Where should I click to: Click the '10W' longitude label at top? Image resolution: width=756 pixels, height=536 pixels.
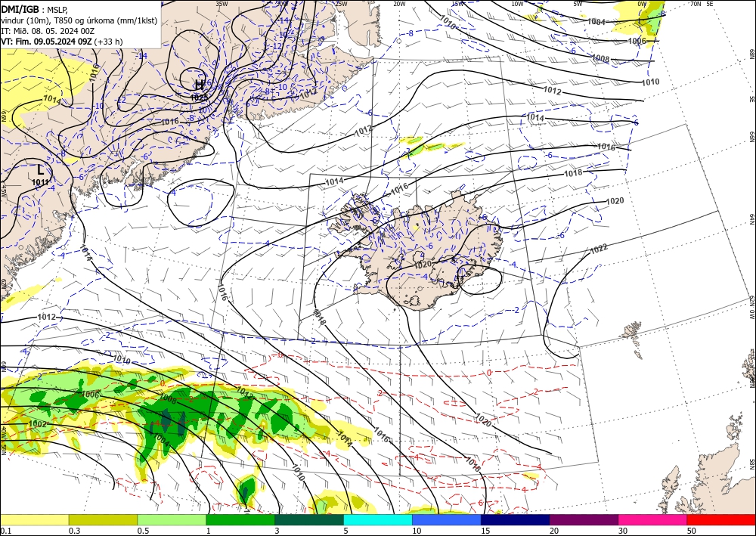517,4
